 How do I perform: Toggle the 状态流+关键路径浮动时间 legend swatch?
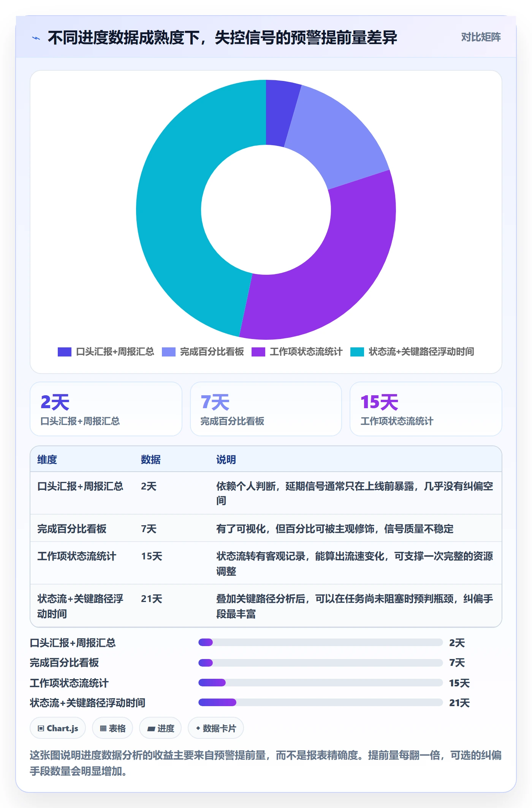coord(357,352)
